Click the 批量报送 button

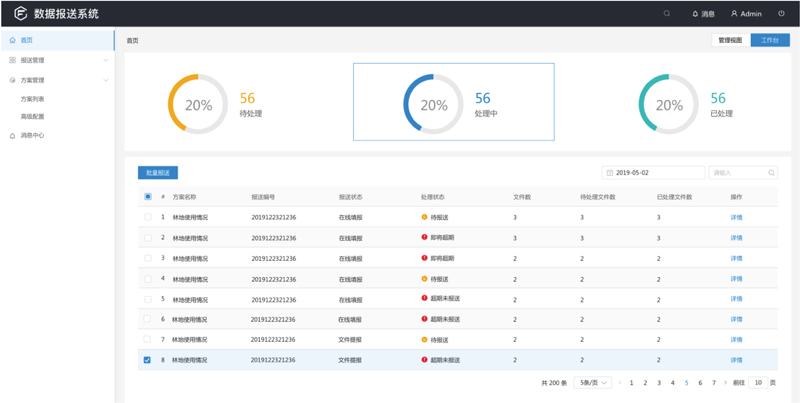click(158, 173)
